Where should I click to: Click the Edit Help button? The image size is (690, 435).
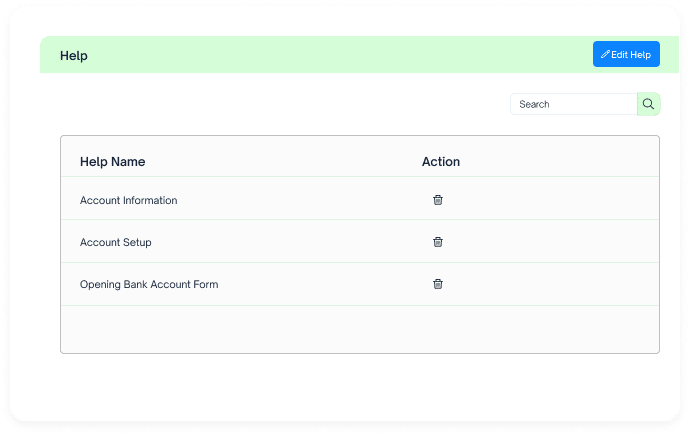click(626, 54)
